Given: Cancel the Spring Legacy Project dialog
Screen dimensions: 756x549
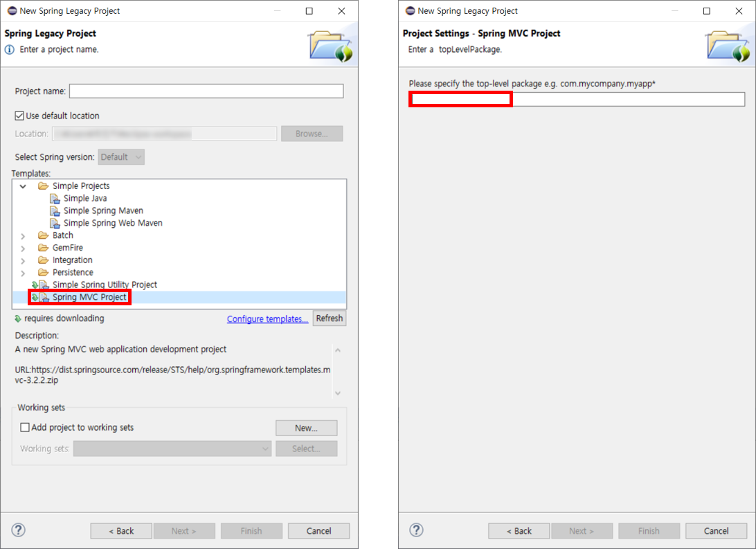Looking at the screenshot, I should click(318, 531).
